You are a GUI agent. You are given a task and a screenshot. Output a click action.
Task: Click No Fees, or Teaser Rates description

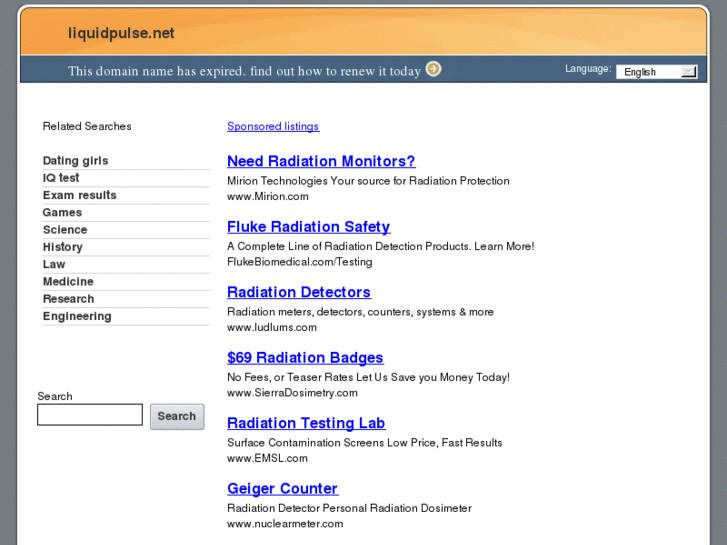click(368, 377)
